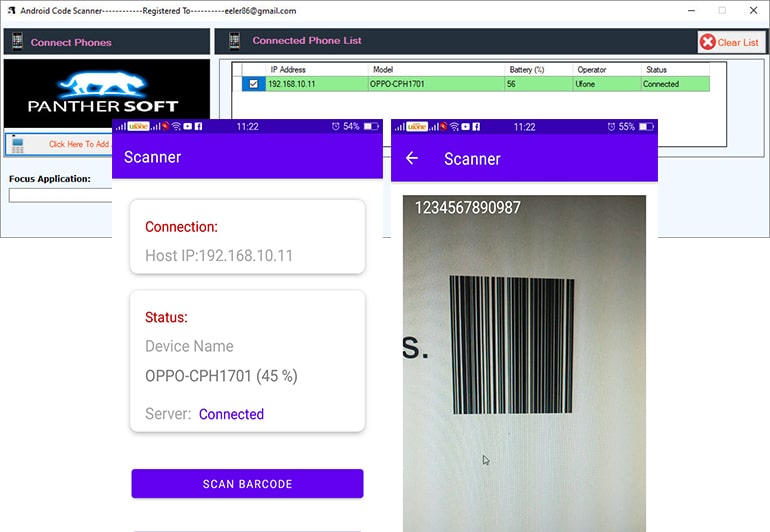This screenshot has width=770, height=532.
Task: Tap battery icon beside 55% indicator
Action: (x=646, y=127)
